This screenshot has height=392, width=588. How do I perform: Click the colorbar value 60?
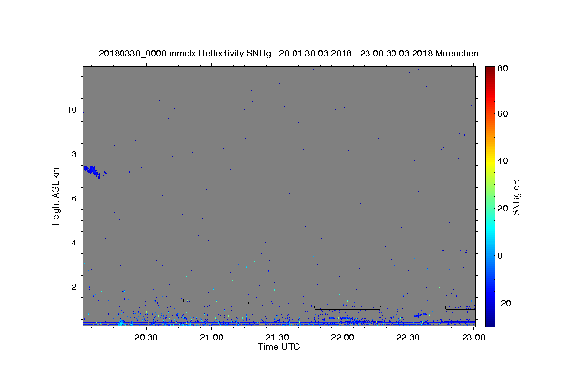(503, 114)
